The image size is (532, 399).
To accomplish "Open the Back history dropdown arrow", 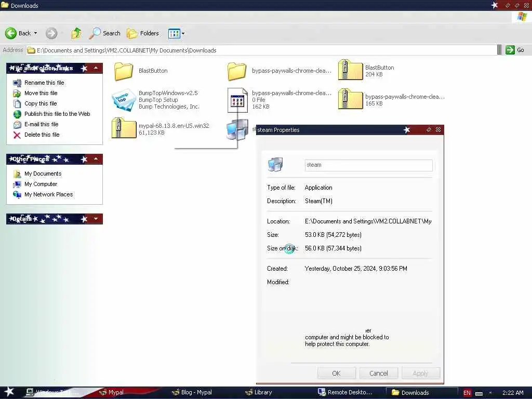I will tap(36, 33).
